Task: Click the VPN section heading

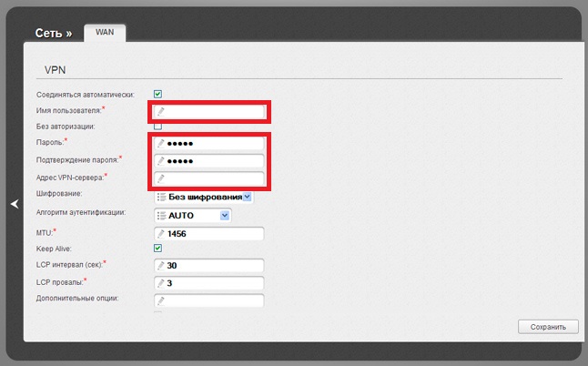Action: pyautogui.click(x=56, y=70)
